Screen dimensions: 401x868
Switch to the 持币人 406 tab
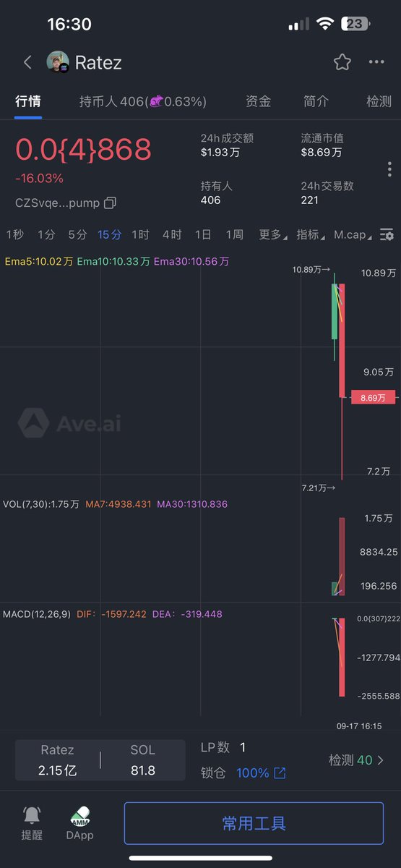(143, 101)
